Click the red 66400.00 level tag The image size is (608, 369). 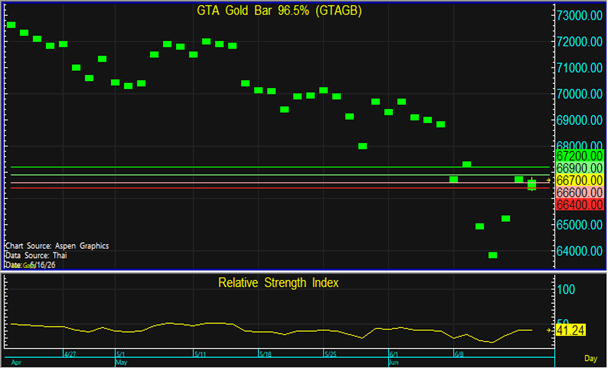(x=580, y=204)
